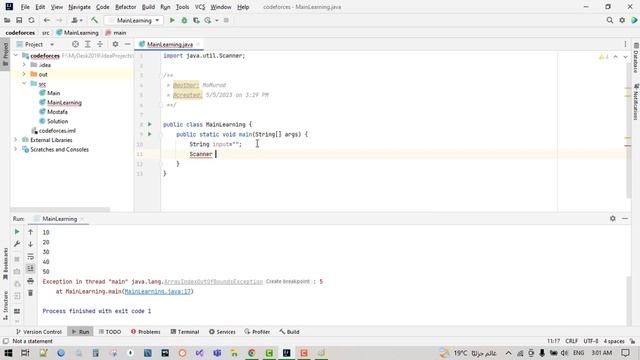Open the Profiler tool window
Screen dimensions: 640x360
pyautogui.click(x=257, y=332)
